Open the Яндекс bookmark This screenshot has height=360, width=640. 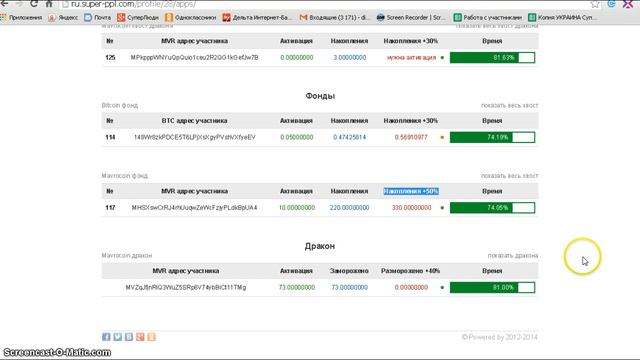[64, 18]
